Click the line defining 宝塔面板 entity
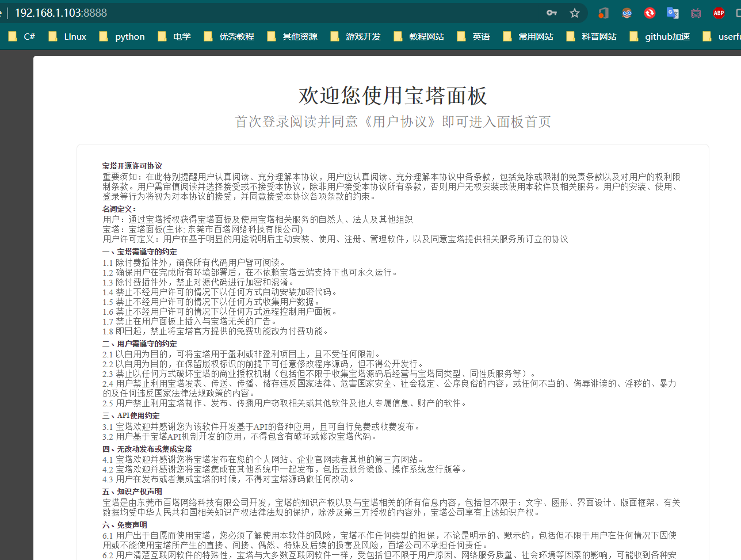The width and height of the screenshot is (741, 560). pyautogui.click(x=203, y=229)
